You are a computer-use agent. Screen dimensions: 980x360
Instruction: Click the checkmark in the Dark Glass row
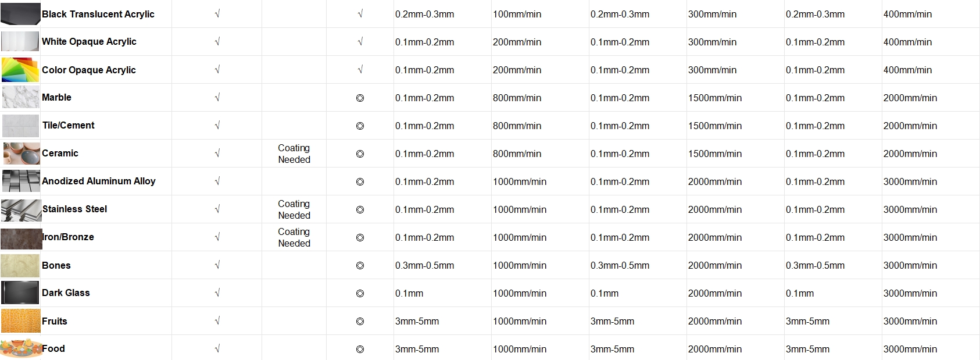[x=217, y=293]
